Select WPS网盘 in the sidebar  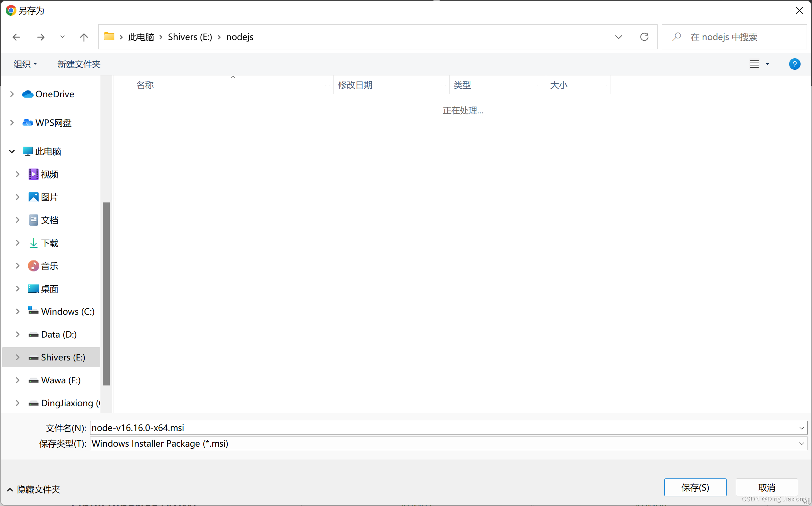[53, 123]
